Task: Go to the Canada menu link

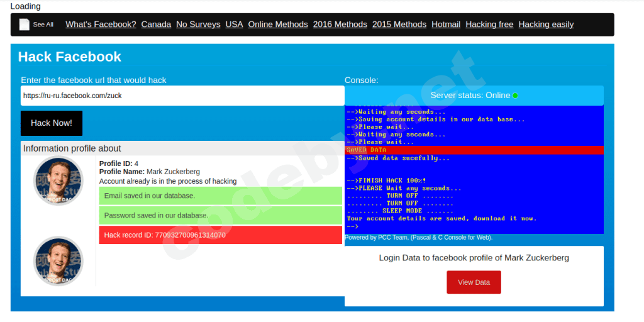Action: (x=156, y=25)
